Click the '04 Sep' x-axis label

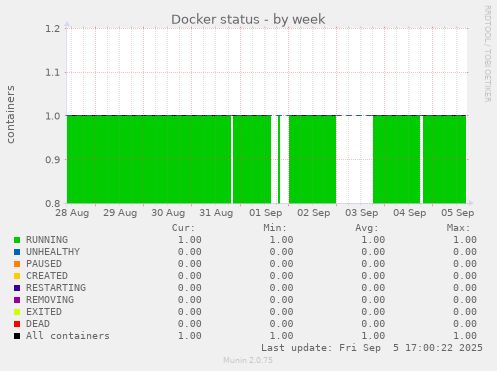click(410, 213)
